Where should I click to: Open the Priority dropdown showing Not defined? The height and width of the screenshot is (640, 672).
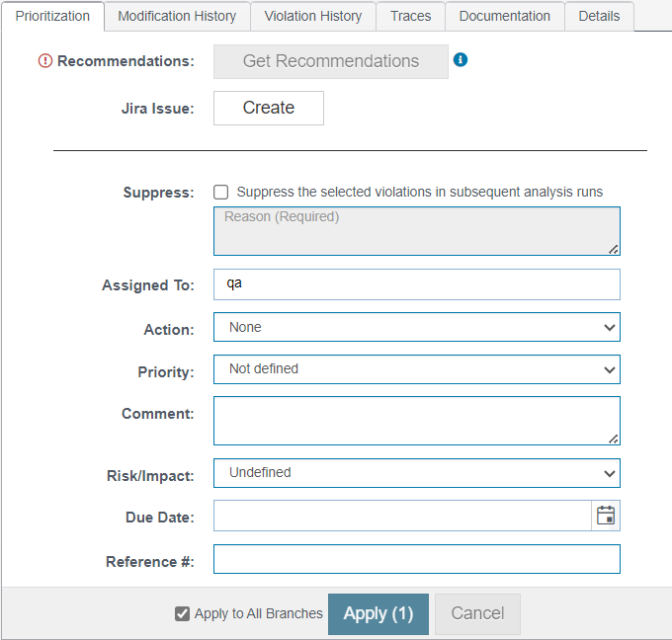tap(417, 369)
